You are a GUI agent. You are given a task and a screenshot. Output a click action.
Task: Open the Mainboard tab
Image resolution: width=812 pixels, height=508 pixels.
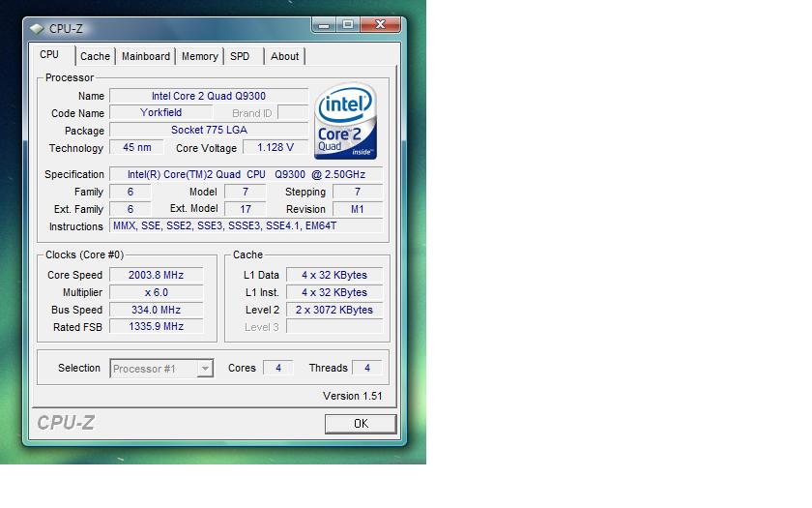146,56
